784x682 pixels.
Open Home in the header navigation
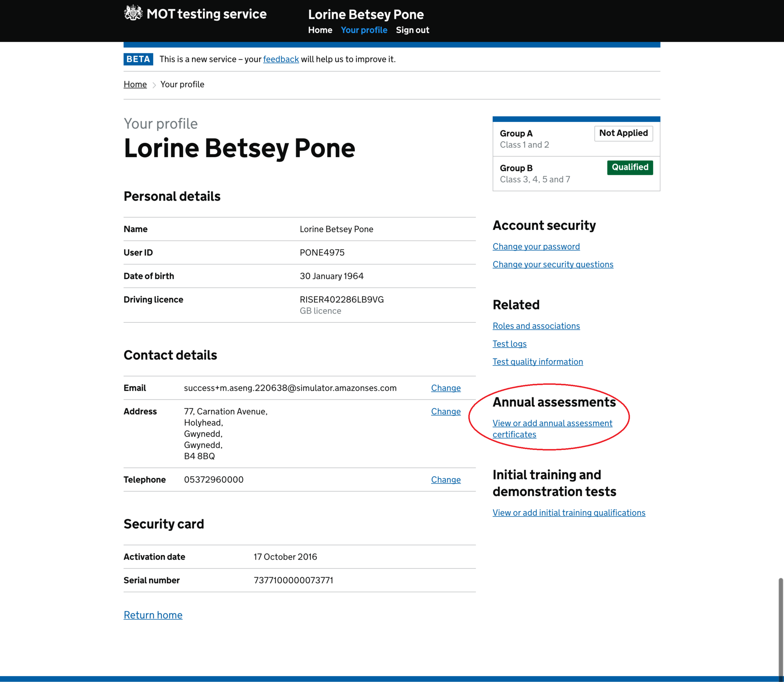pos(320,30)
